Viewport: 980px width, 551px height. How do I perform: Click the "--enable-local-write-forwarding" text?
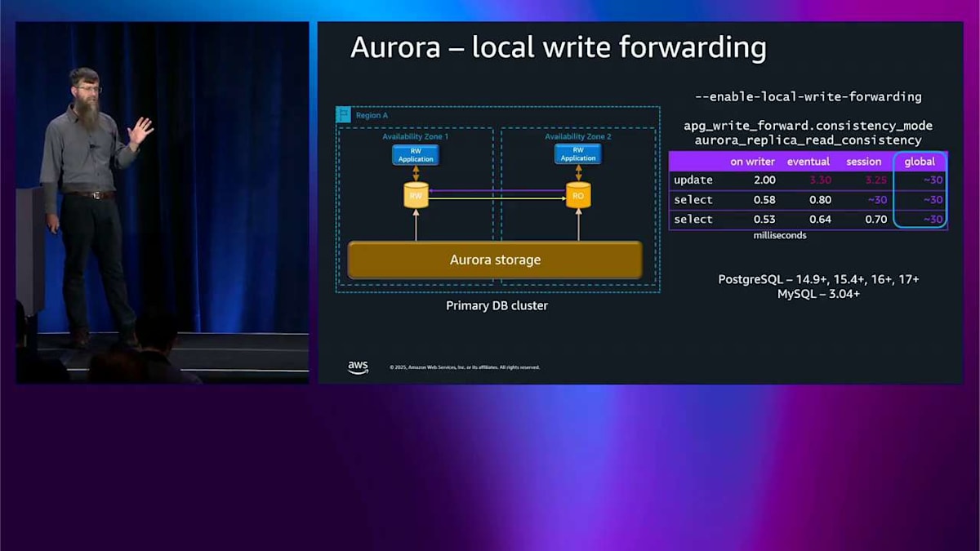click(x=808, y=97)
